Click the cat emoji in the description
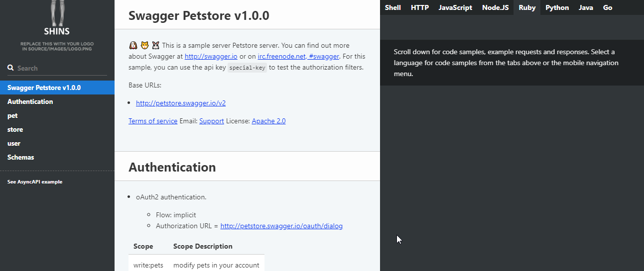The width and height of the screenshot is (644, 271). click(144, 45)
